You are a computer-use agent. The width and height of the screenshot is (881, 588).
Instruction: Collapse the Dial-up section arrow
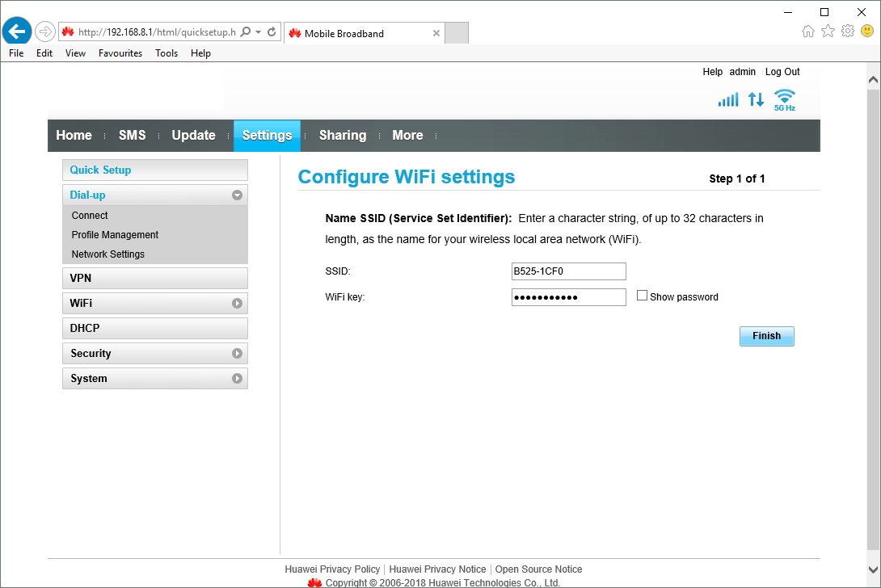(x=237, y=195)
